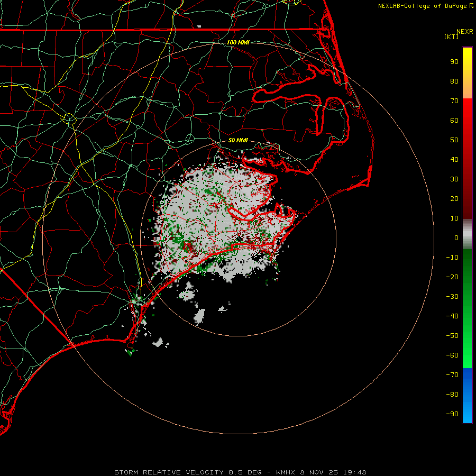This screenshot has height=476, width=476.
Task: Click the NEXLAB-College of DuPage watermark text
Action: (426, 6)
